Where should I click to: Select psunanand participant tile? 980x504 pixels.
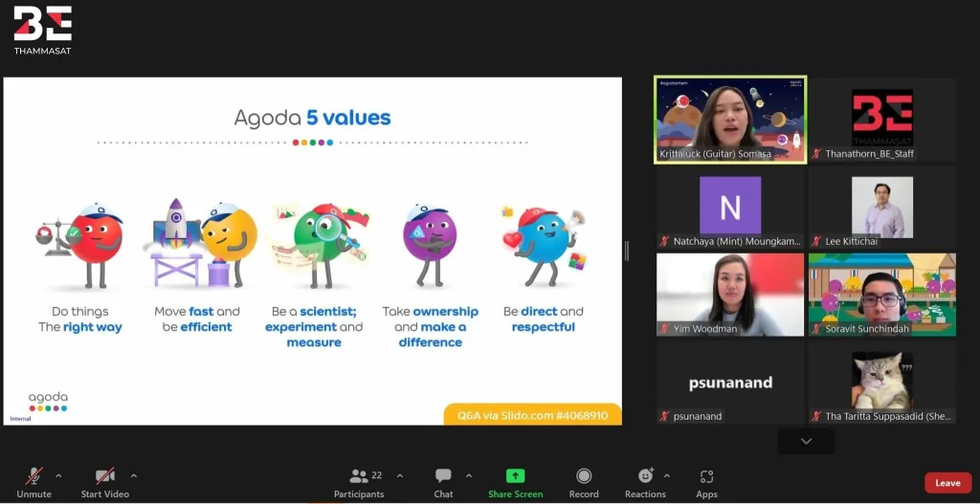click(x=730, y=383)
